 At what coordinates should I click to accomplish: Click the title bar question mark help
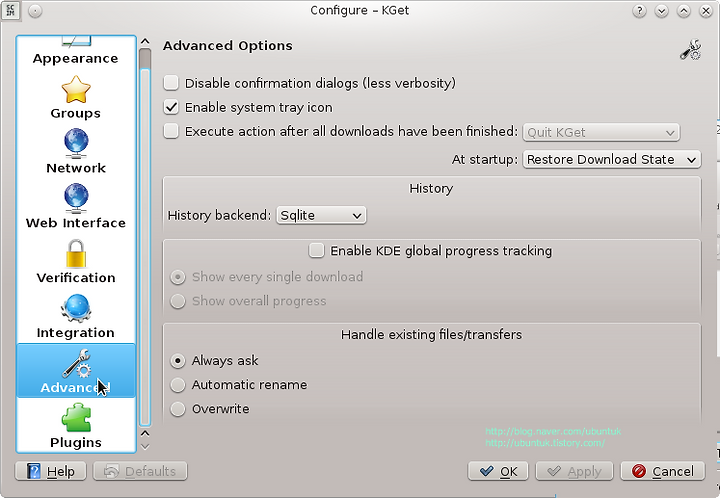click(639, 11)
